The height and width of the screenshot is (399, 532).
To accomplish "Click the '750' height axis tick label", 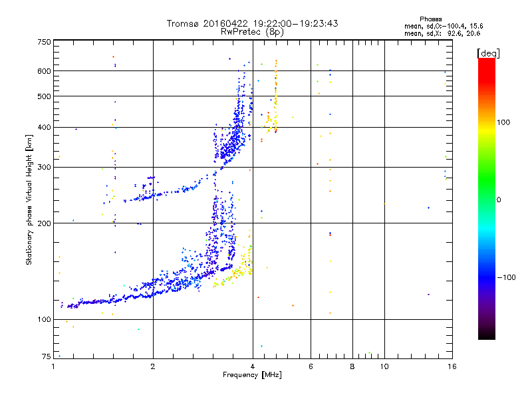I will [44, 42].
